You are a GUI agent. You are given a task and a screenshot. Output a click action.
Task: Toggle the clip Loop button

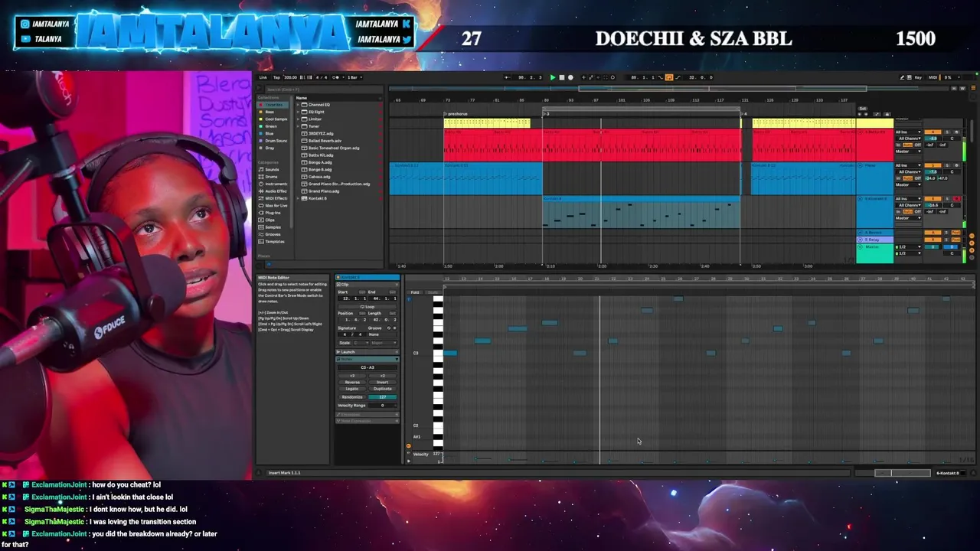point(367,307)
